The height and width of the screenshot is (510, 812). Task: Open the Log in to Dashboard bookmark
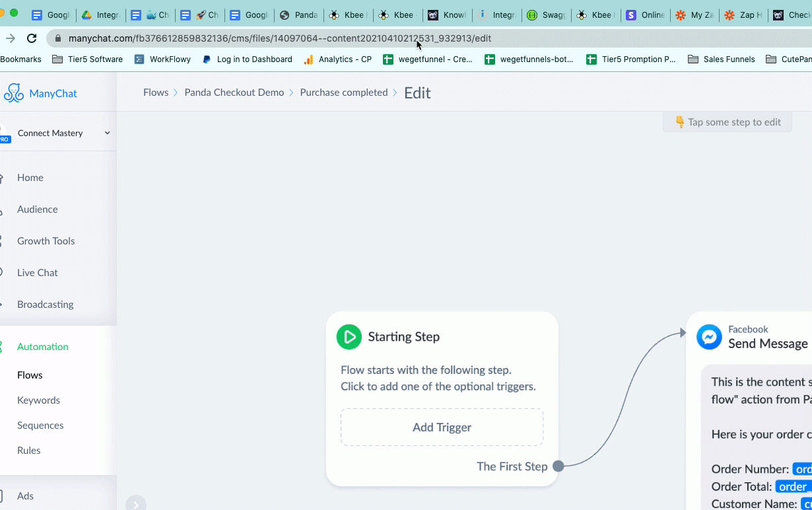coord(247,59)
